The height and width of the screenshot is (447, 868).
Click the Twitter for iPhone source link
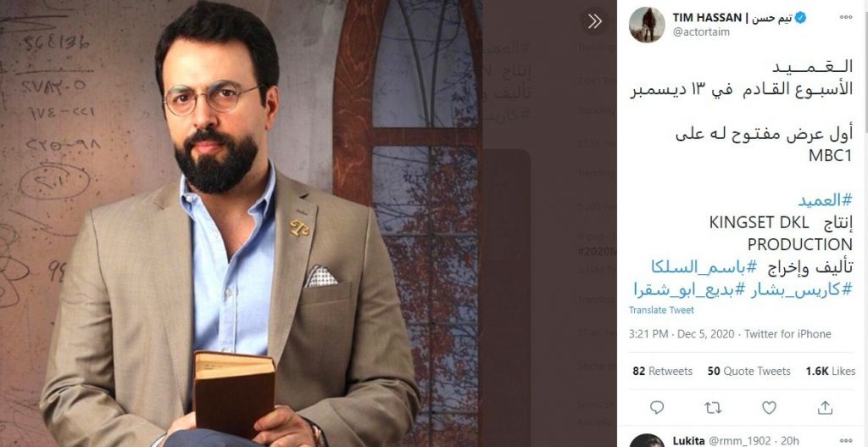[x=787, y=334]
